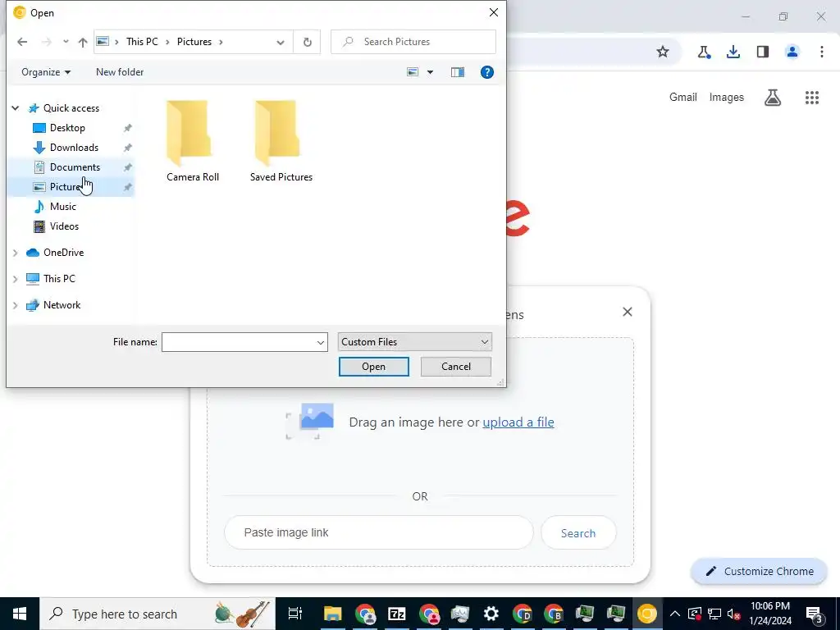
Task: Click This PC in the address path
Action: point(142,42)
